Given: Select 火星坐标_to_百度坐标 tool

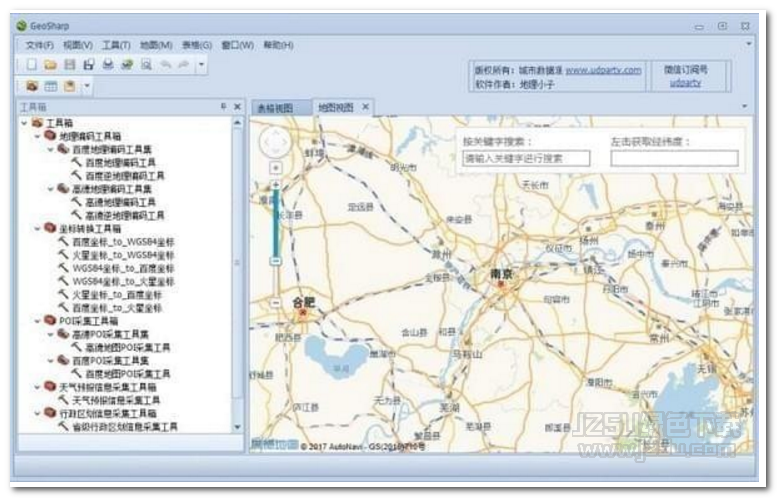Looking at the screenshot, I should [117, 295].
